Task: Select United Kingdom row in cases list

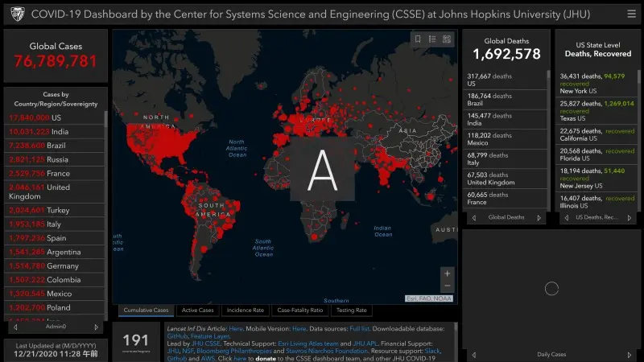Action: click(x=54, y=191)
